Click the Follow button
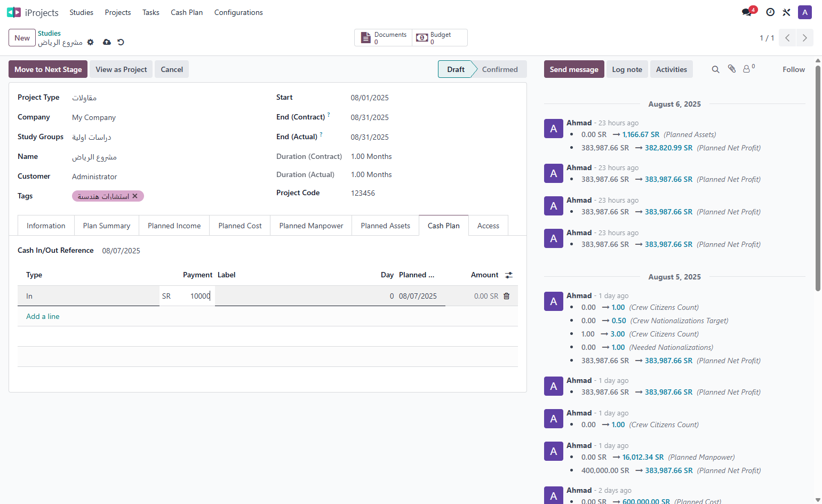Viewport: 822px width, 504px height. coord(794,69)
